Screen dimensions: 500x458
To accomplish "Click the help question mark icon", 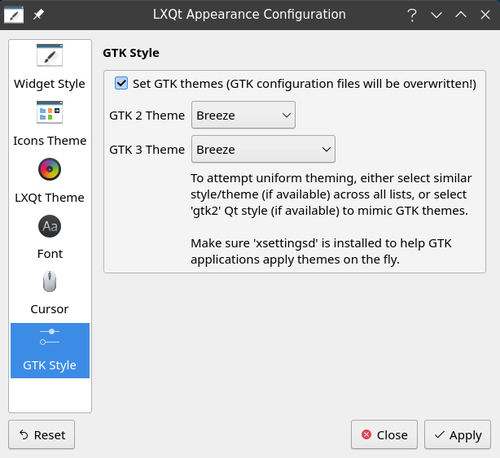I will point(412,15).
